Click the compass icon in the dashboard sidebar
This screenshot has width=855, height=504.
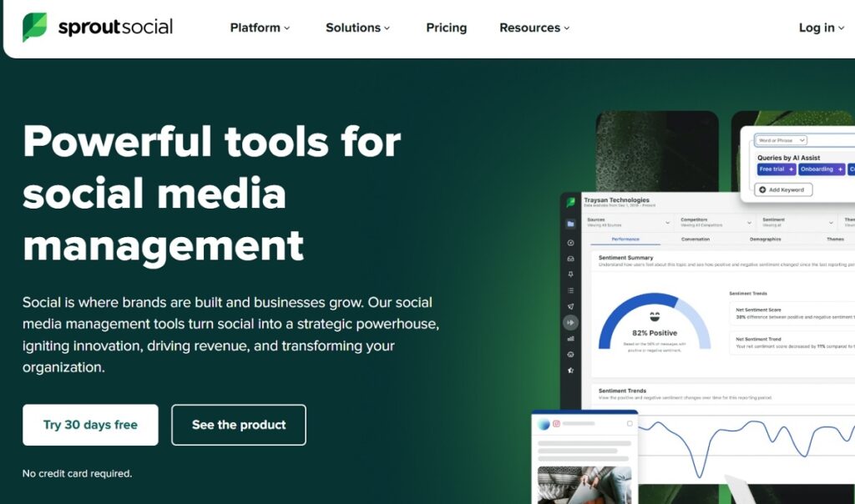click(x=570, y=243)
